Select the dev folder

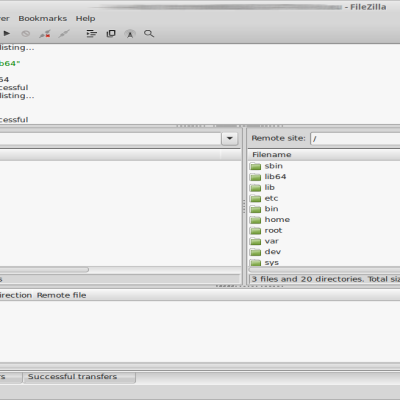(x=272, y=252)
